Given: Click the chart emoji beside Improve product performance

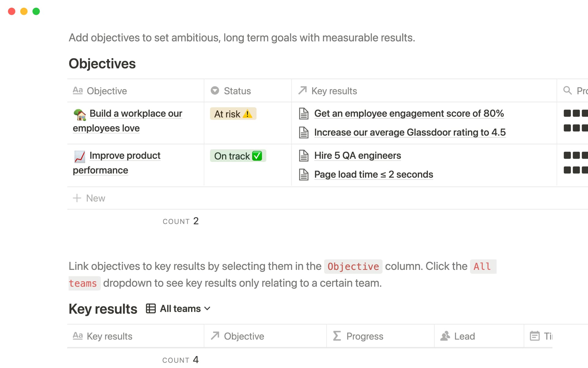Looking at the screenshot, I should pyautogui.click(x=79, y=155).
